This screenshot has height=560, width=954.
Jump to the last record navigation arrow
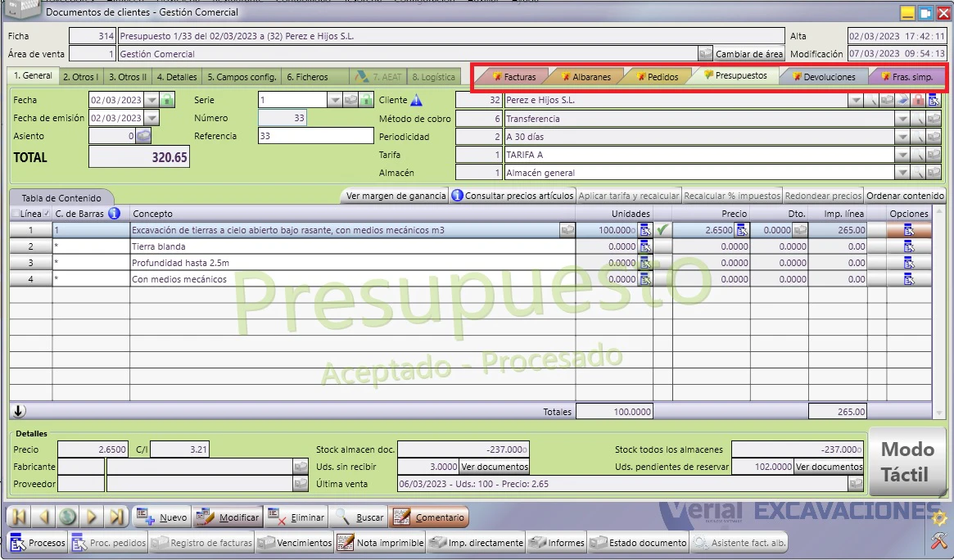116,517
